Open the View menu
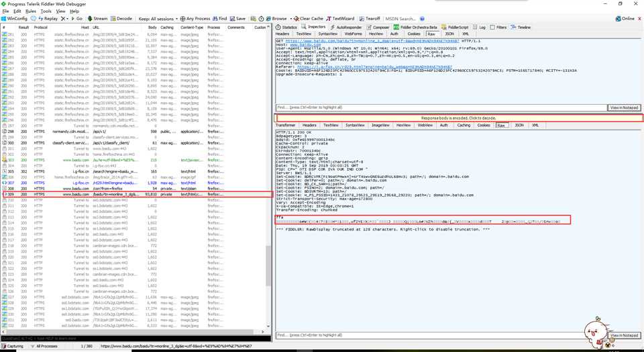The width and height of the screenshot is (644, 352). (x=60, y=11)
